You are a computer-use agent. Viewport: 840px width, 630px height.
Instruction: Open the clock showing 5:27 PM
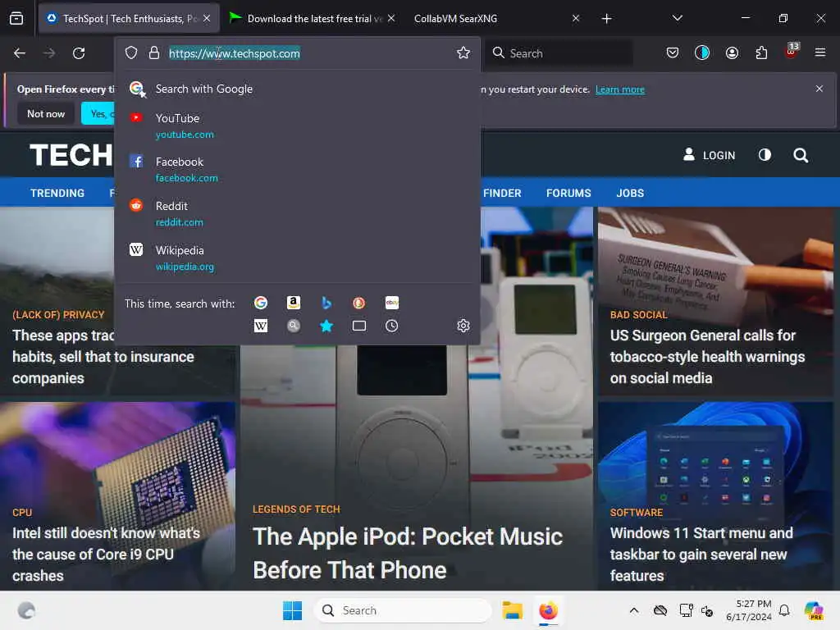click(749, 610)
